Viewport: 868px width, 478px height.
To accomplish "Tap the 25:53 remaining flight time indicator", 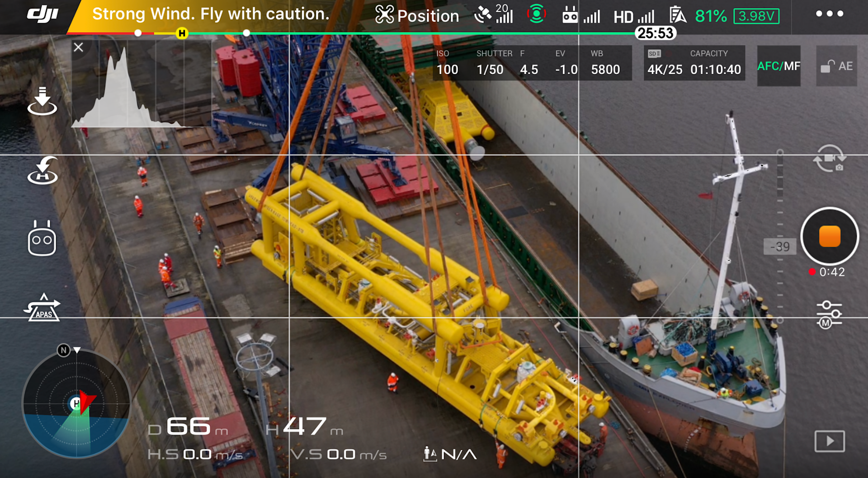I will [x=656, y=33].
